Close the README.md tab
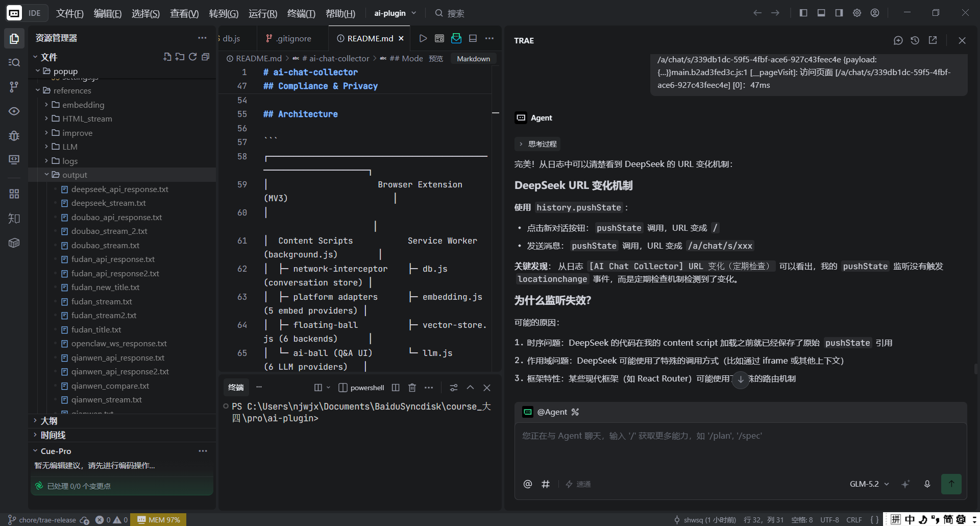This screenshot has width=980, height=526. tap(401, 38)
